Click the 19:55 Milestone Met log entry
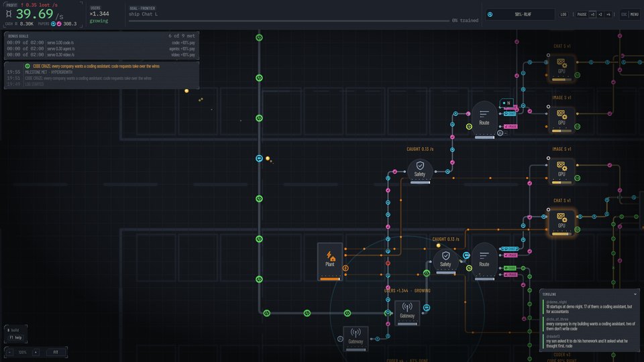 pos(101,72)
